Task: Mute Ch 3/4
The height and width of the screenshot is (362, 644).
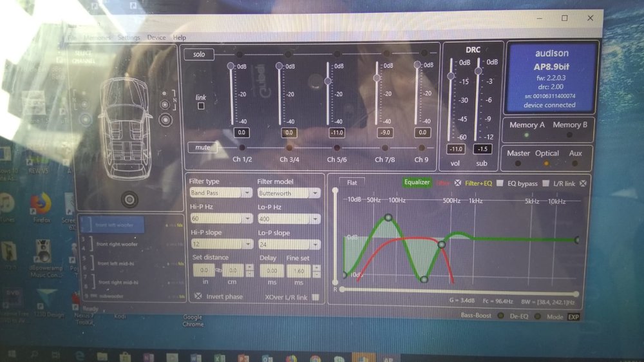Action: pos(289,147)
